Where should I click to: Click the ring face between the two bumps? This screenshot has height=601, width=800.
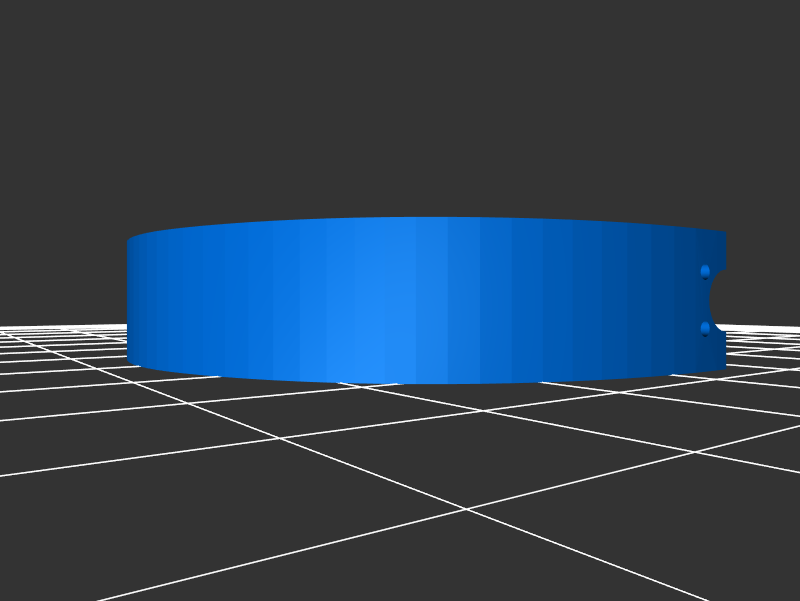(702, 300)
